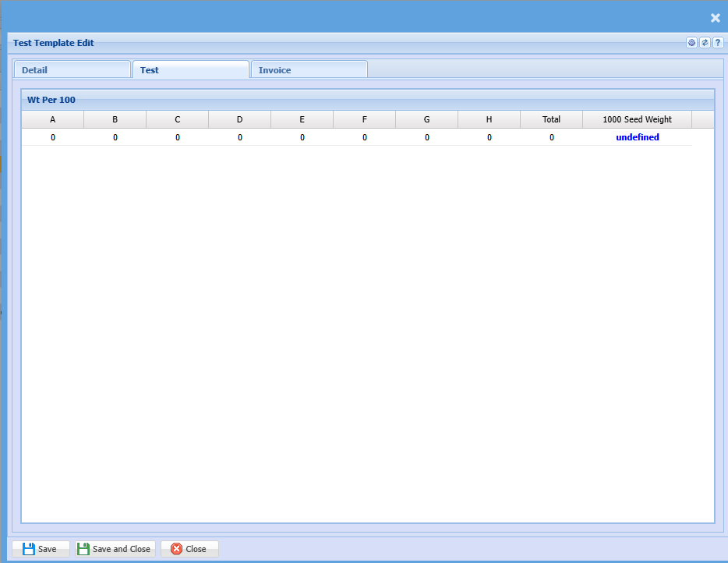The width and height of the screenshot is (728, 563).
Task: Switch to the Detail tab
Action: click(x=72, y=70)
